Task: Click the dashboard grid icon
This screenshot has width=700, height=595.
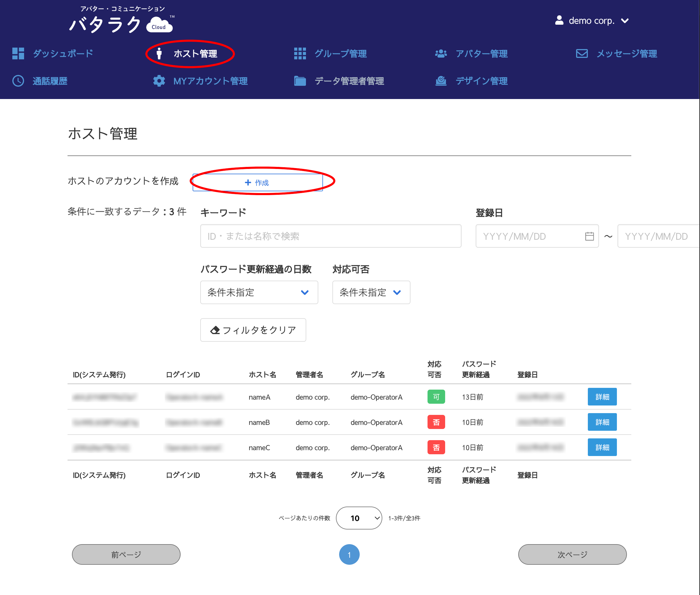Action: [x=18, y=53]
